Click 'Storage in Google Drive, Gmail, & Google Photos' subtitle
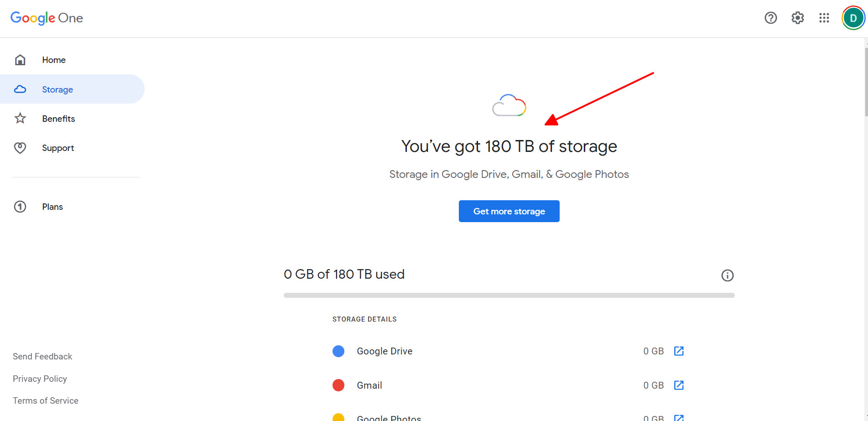This screenshot has width=868, height=421. (x=509, y=174)
